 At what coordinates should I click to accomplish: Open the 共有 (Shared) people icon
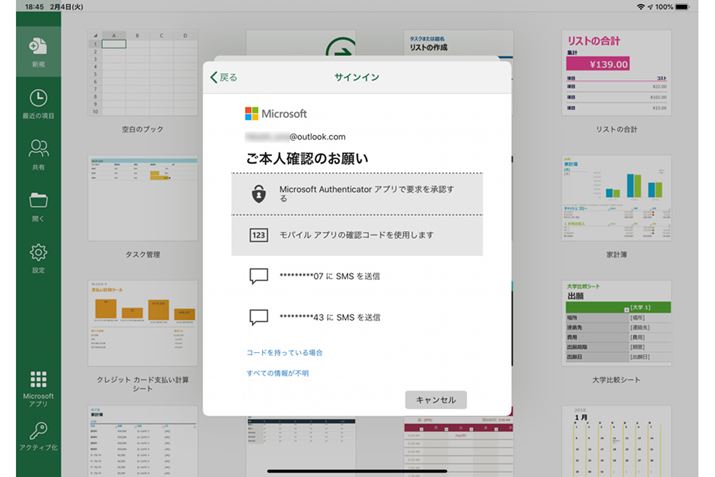38,150
